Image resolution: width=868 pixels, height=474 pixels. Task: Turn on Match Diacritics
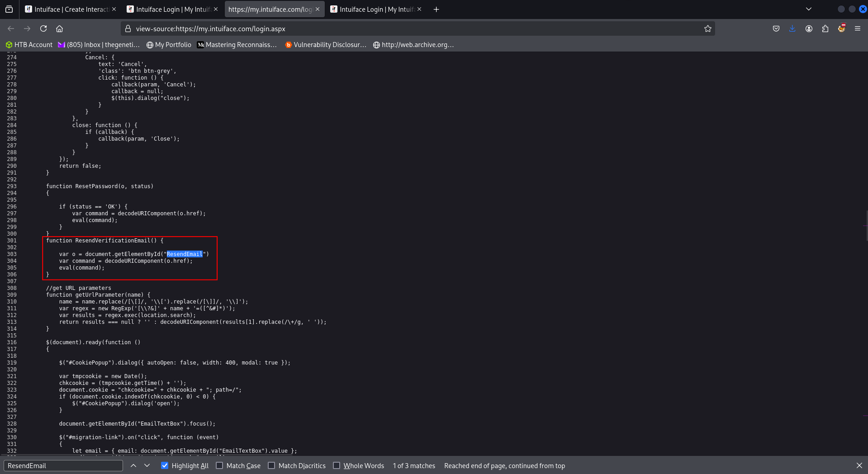point(272,465)
